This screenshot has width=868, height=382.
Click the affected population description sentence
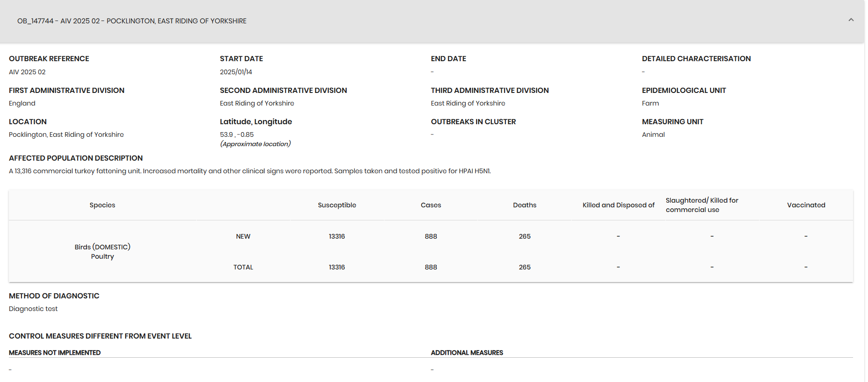(250, 171)
